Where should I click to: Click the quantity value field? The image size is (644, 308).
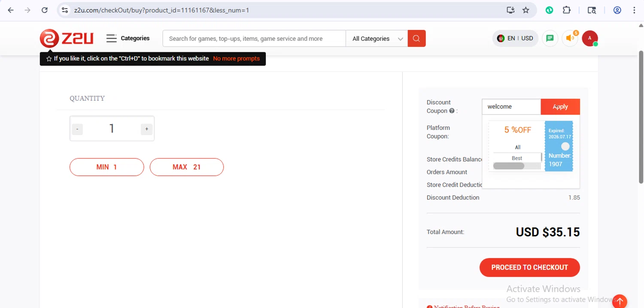[112, 129]
